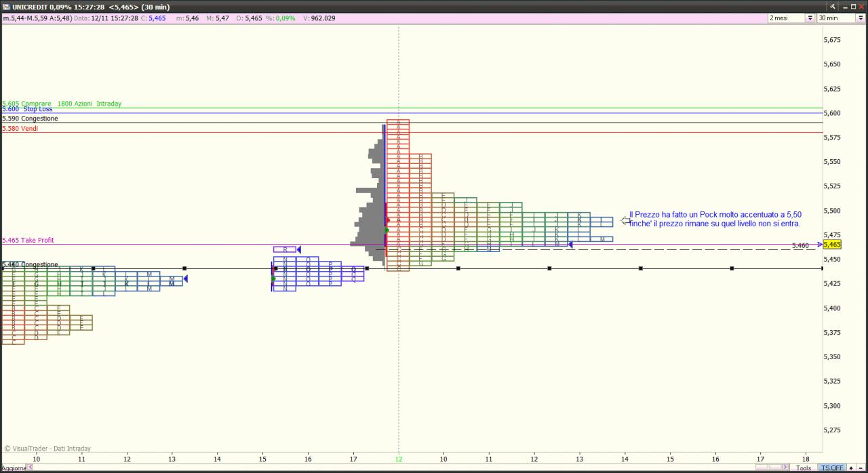Viewport: 868px width, 473px height.
Task: Click the blue arrow marker beside block R
Action: tap(299, 249)
